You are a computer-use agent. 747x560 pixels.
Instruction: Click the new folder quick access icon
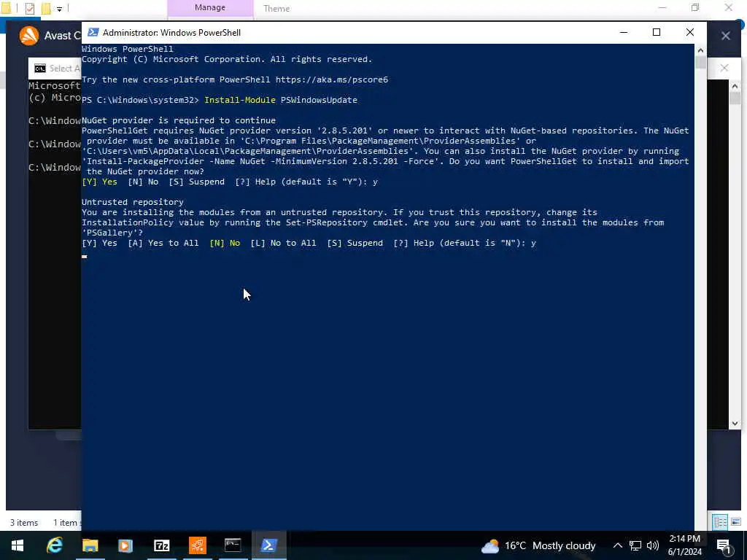click(46, 8)
